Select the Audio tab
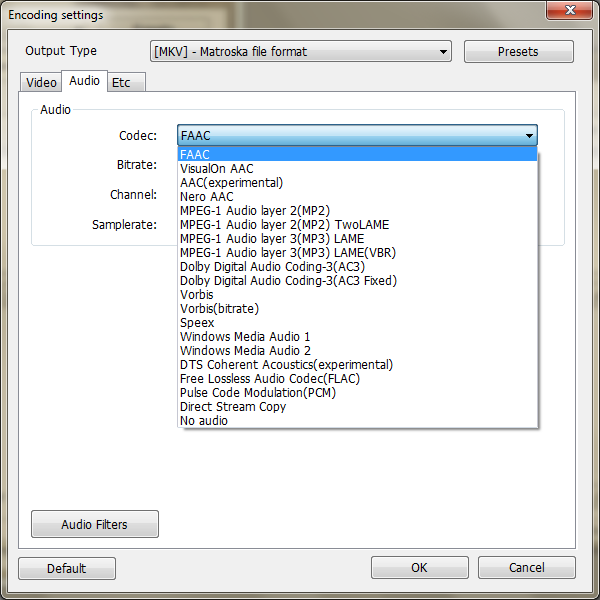600x600 pixels. 84,81
